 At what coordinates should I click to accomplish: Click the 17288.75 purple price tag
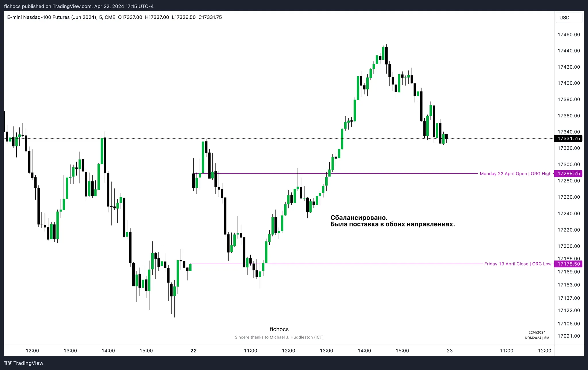coord(568,173)
